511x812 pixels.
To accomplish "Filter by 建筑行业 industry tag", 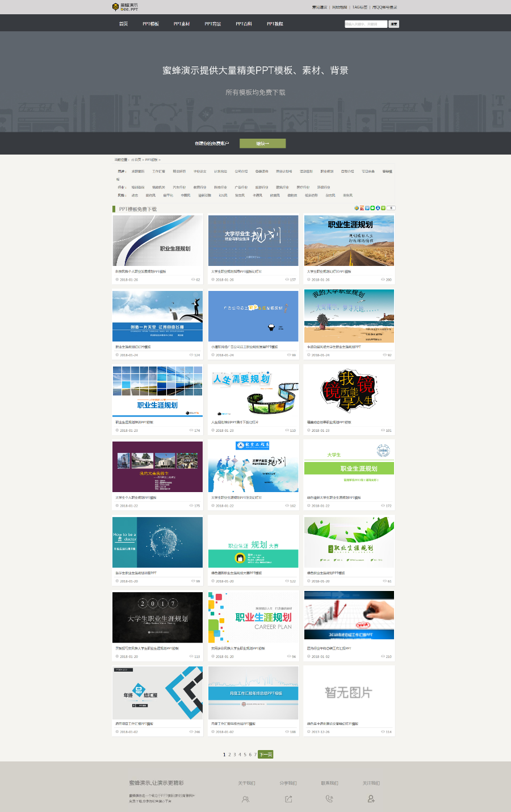I will (x=283, y=187).
